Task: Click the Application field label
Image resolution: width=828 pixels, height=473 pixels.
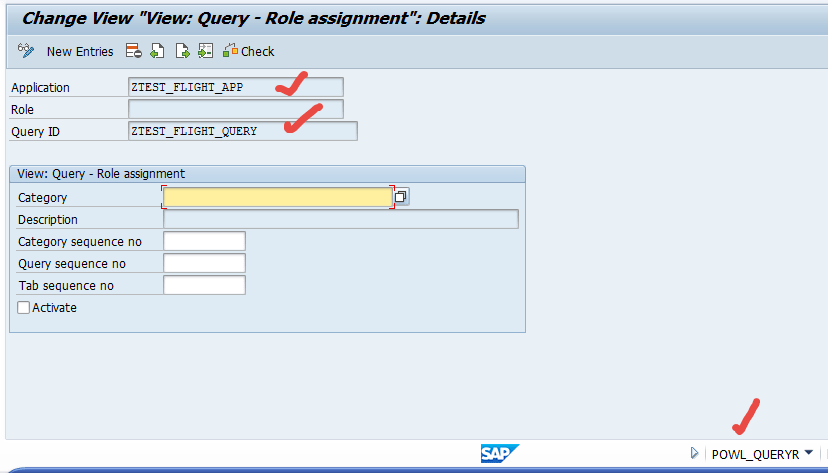Action: pos(40,88)
